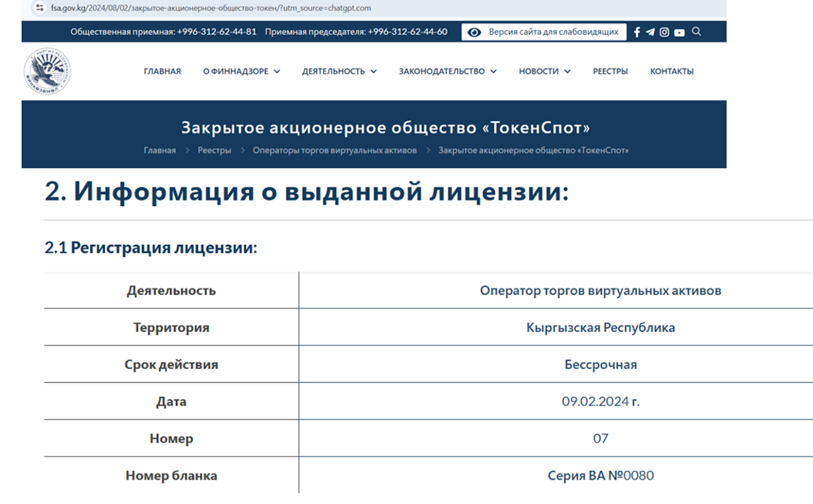The image size is (813, 504).
Task: Click value Оператор торгов виртуальных активов in table
Action: pyautogui.click(x=601, y=291)
